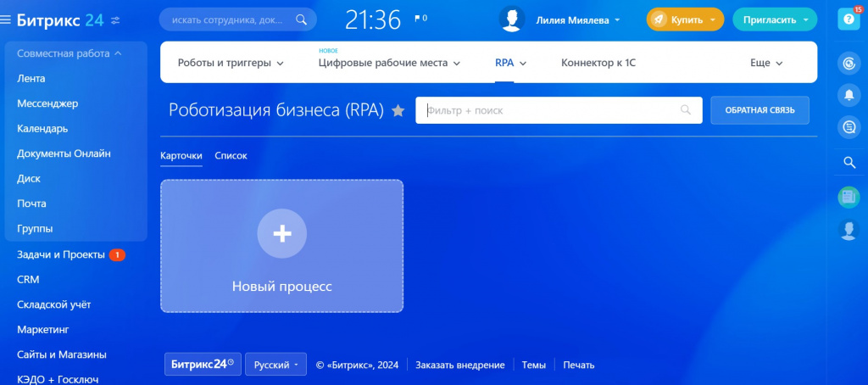Click the Пригласить button
The height and width of the screenshot is (385, 868).
(775, 20)
